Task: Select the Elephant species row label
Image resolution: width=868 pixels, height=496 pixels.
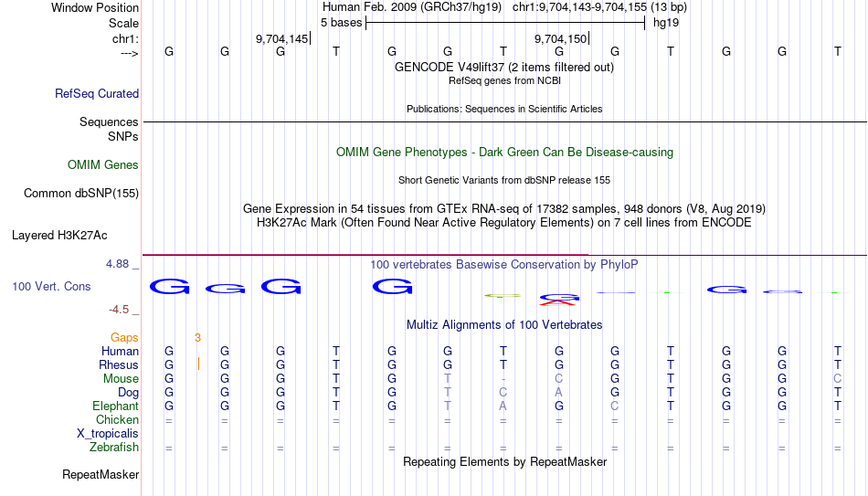Action: [115, 406]
